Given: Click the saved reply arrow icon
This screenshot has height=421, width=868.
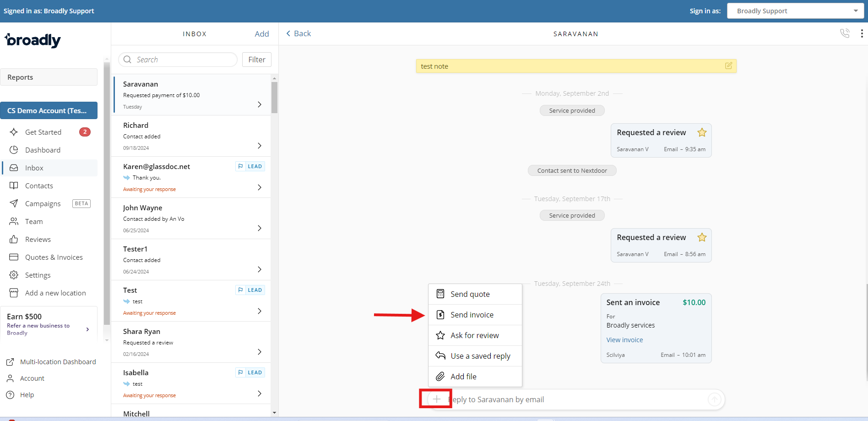Looking at the screenshot, I should point(440,355).
